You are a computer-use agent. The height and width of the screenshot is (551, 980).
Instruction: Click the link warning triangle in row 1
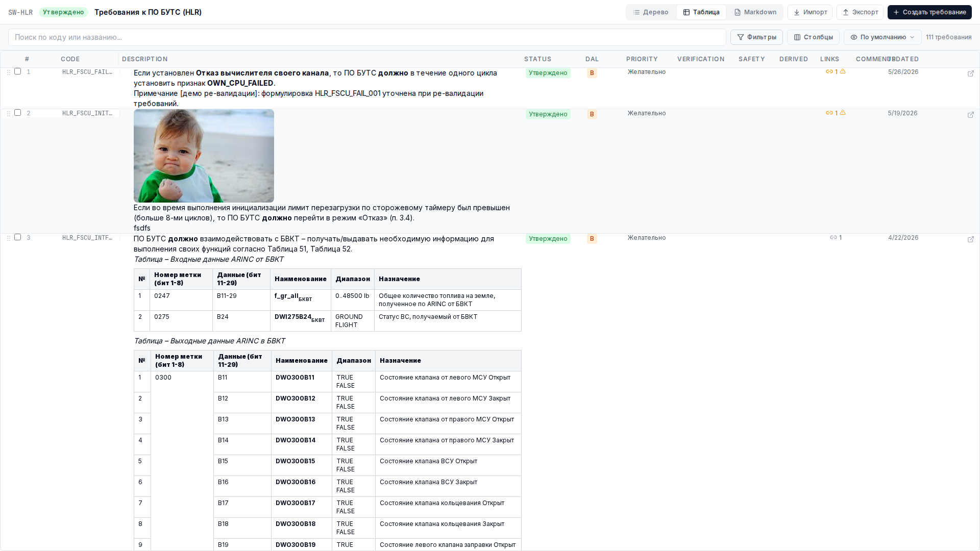tap(843, 71)
